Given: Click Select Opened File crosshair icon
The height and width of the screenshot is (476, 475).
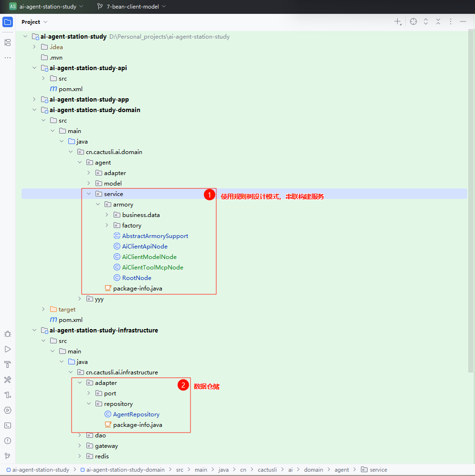Looking at the screenshot, I should click(x=413, y=22).
